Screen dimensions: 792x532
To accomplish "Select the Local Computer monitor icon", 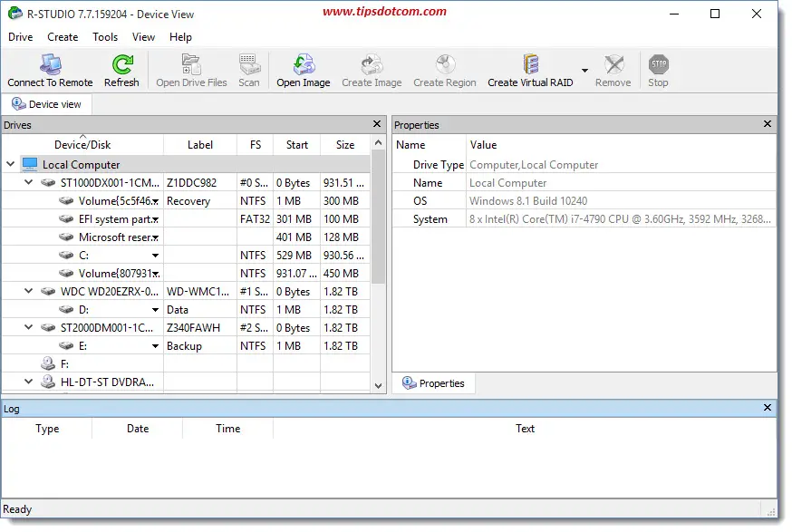I will pyautogui.click(x=30, y=164).
